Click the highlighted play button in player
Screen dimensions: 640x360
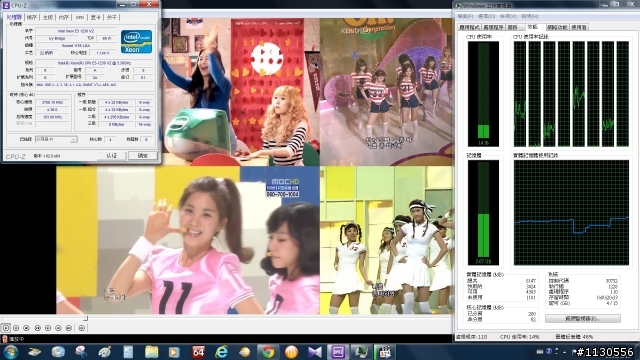coord(6,328)
